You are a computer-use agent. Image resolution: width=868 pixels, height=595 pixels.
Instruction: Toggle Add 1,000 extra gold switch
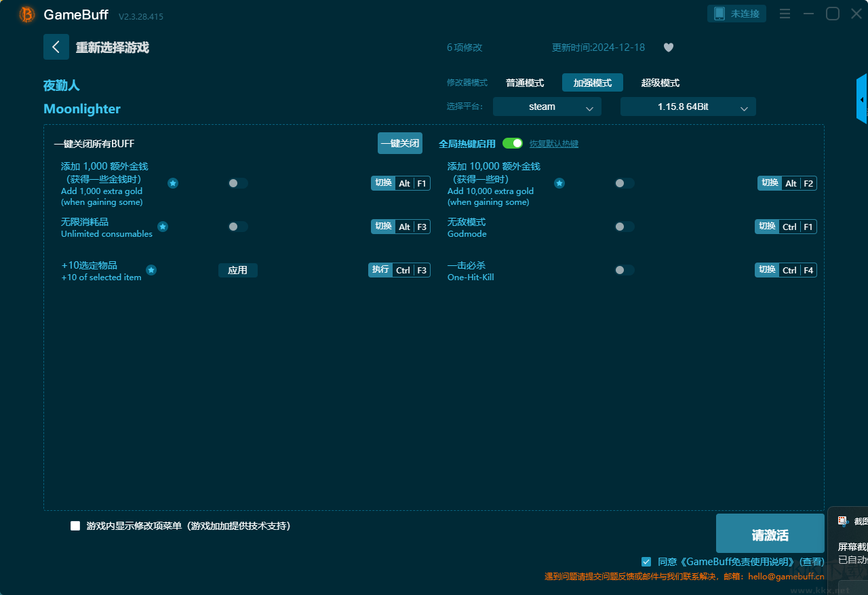tap(237, 183)
